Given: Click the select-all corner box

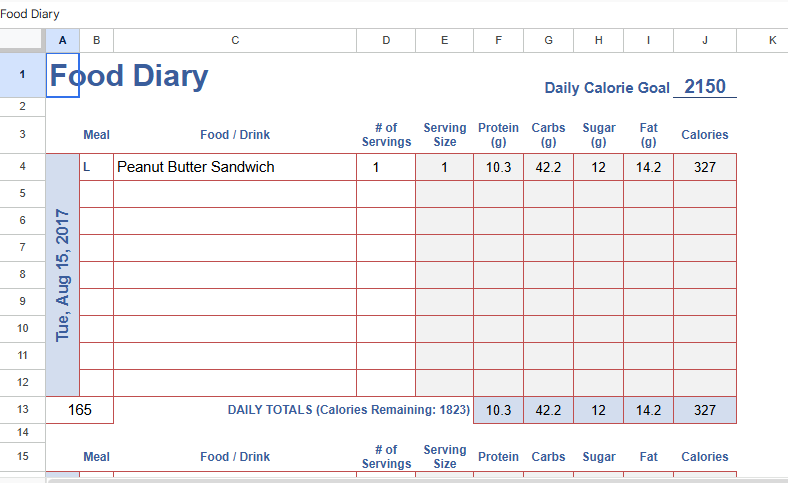Looking at the screenshot, I should [x=22, y=40].
